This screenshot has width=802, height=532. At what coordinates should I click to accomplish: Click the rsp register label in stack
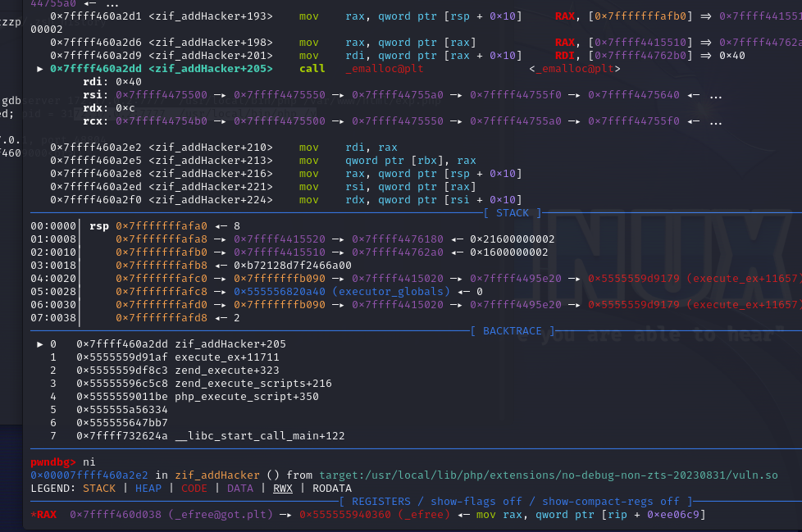pyautogui.click(x=98, y=226)
